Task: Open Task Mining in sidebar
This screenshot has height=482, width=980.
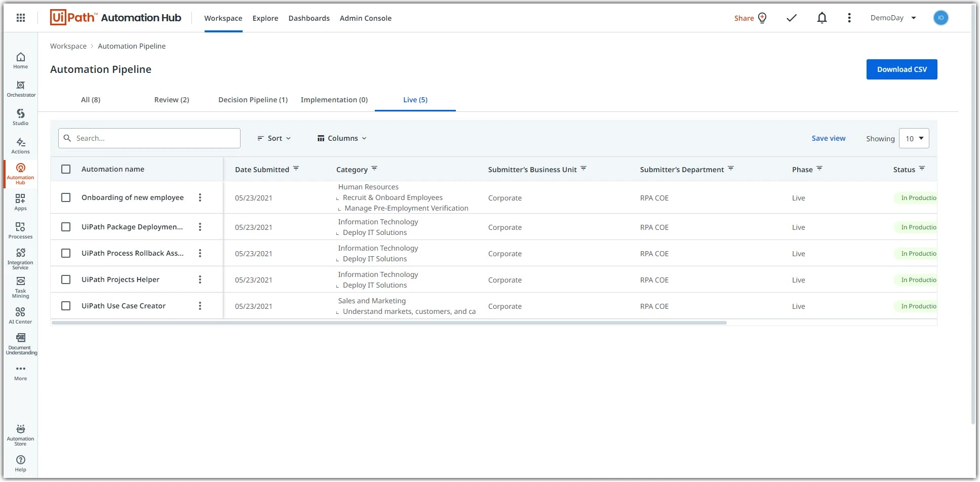Action: [21, 288]
